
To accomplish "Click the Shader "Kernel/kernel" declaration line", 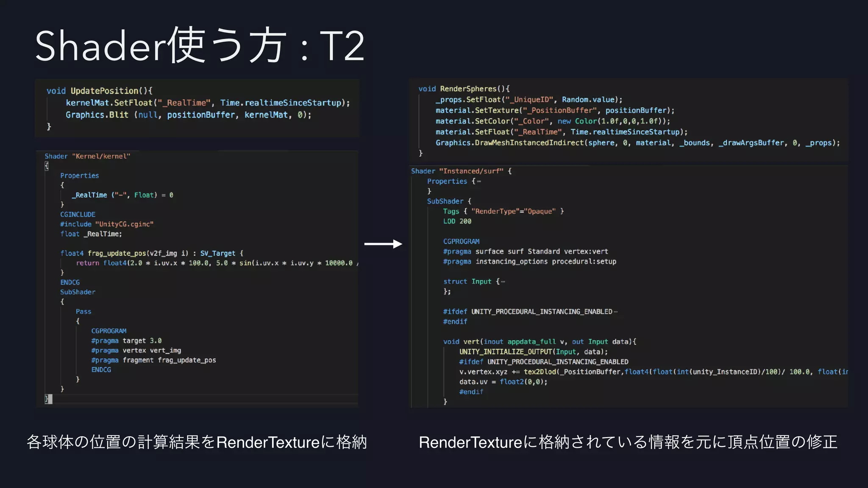I will point(87,156).
